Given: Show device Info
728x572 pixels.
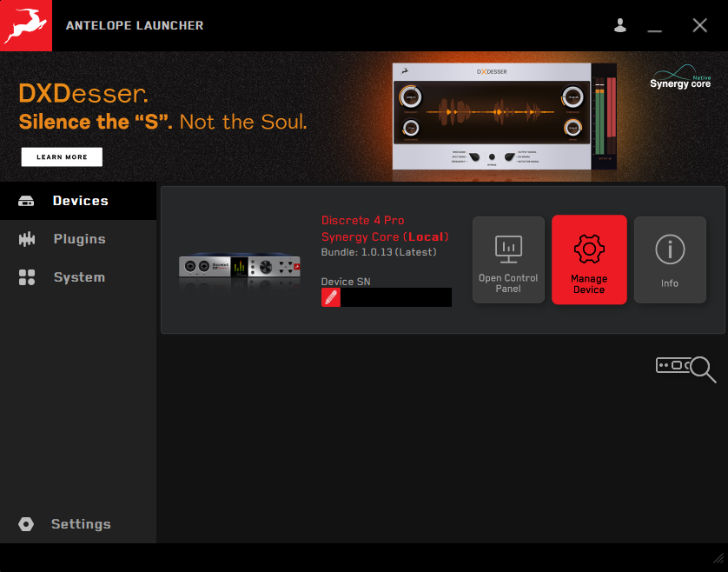Looking at the screenshot, I should click(x=670, y=260).
